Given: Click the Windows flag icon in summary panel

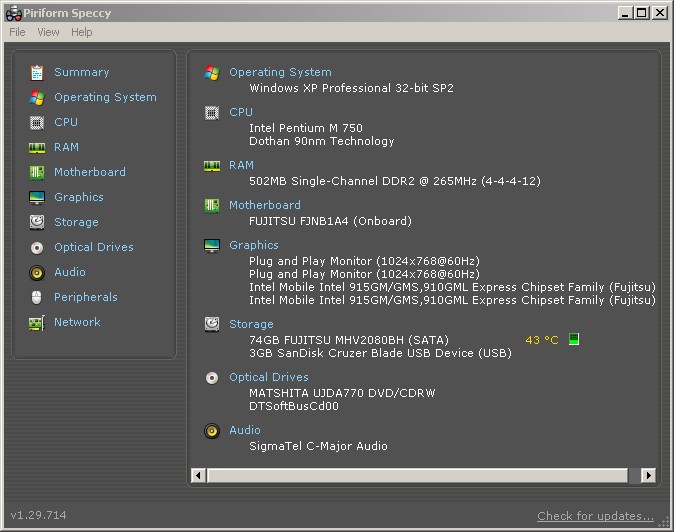Looking at the screenshot, I should [212, 73].
